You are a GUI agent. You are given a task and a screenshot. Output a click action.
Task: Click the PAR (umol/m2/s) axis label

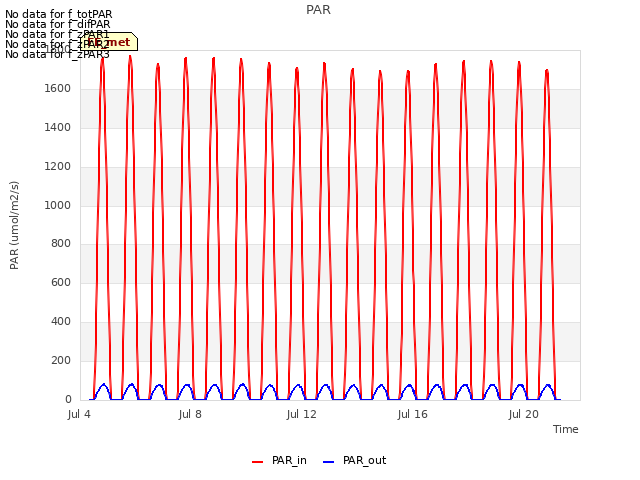[x=14, y=225]
